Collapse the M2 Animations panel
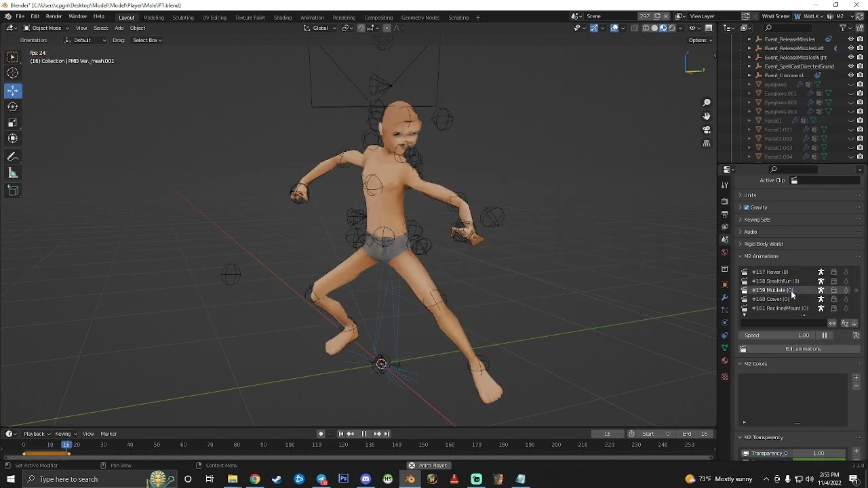868x488 pixels. click(761, 256)
